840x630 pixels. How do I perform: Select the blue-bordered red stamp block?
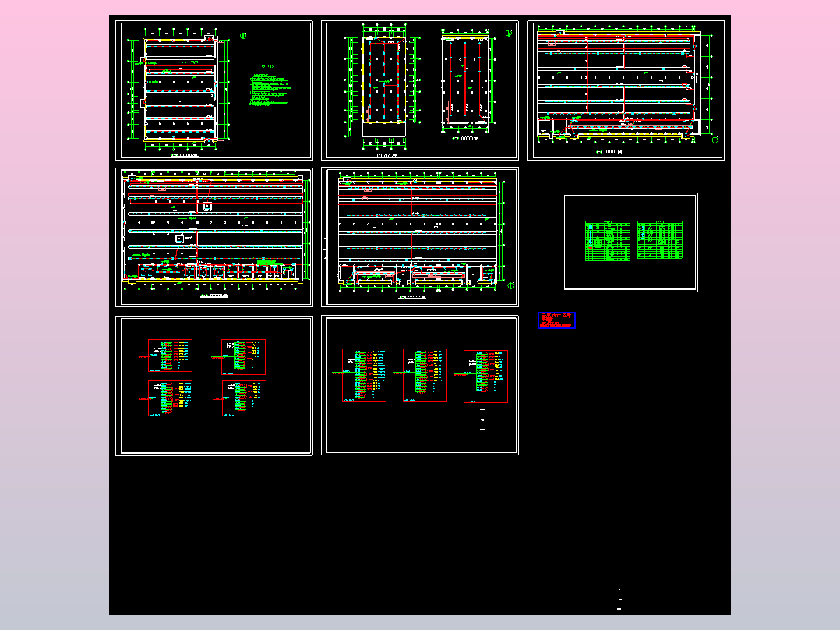[556, 320]
